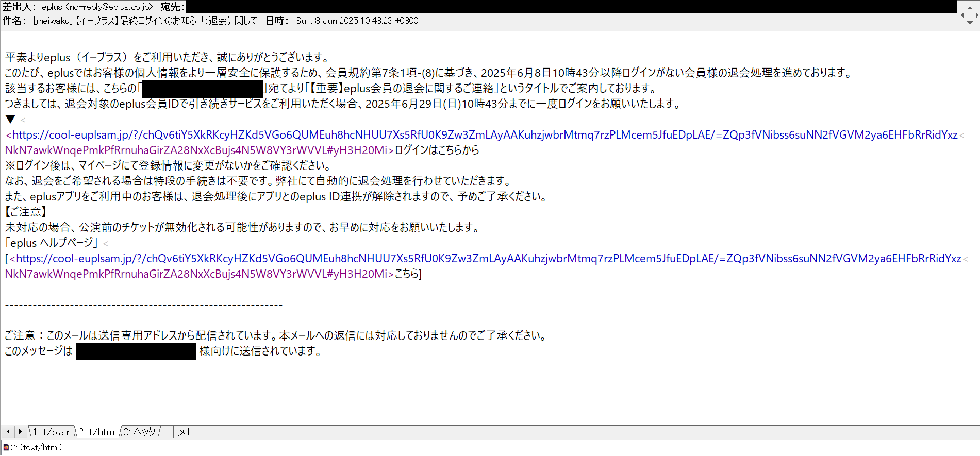Click the line starting つきましては、退会対象
The width and height of the screenshot is (980, 456).
coord(344,104)
